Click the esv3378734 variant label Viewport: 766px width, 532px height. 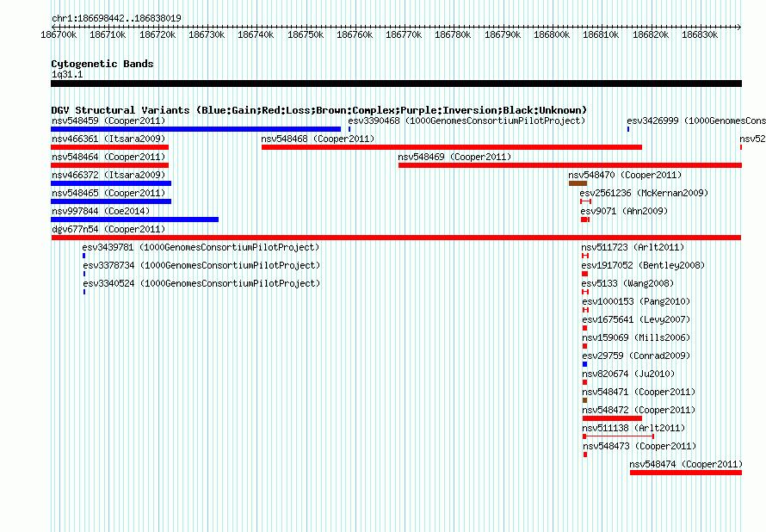201,265
